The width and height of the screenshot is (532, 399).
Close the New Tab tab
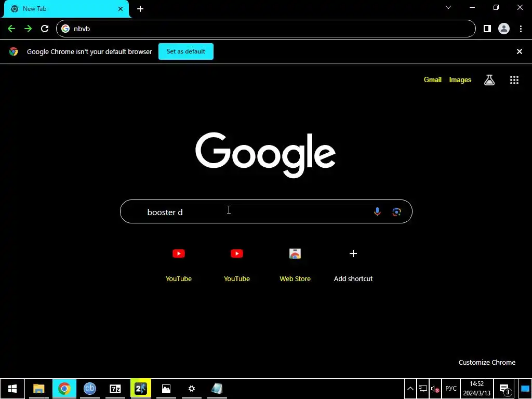tap(121, 9)
